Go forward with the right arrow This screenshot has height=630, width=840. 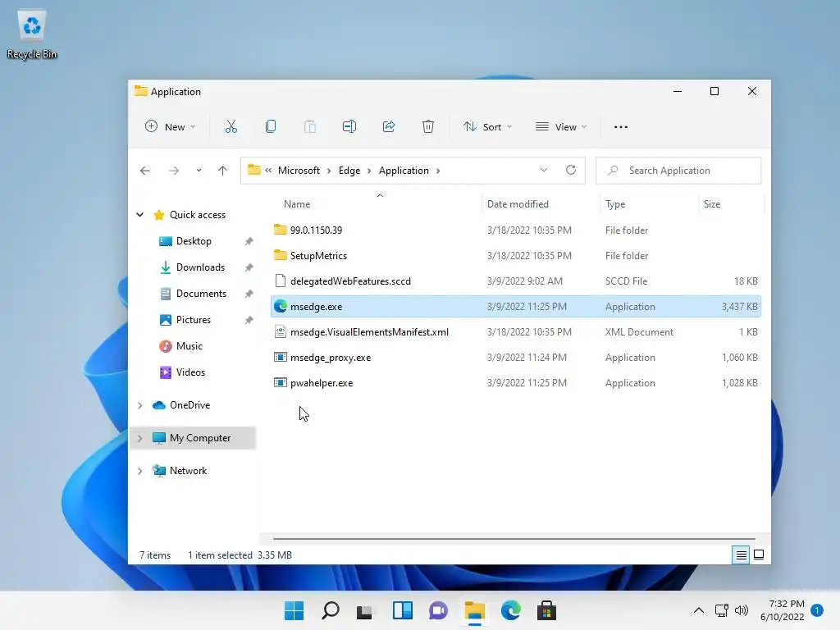174,171
